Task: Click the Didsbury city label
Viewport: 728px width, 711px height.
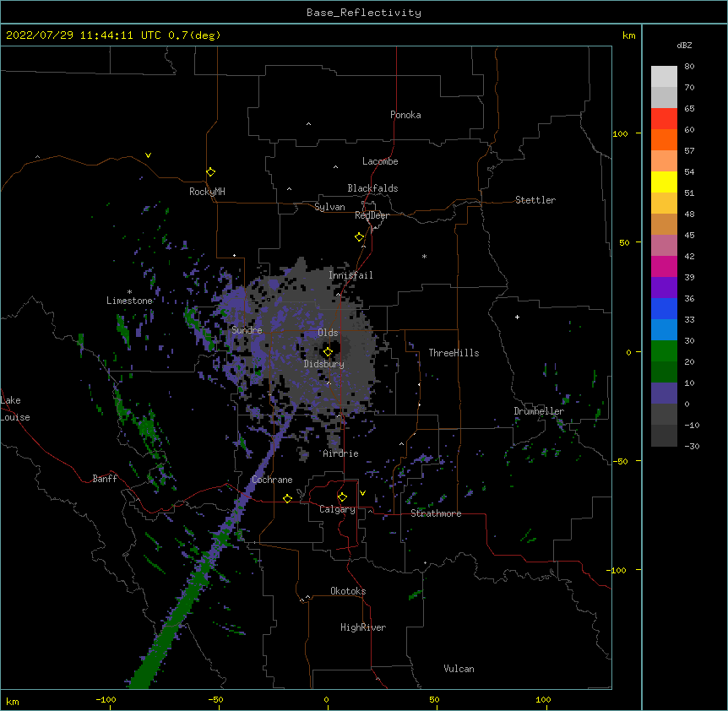Action: [x=324, y=364]
